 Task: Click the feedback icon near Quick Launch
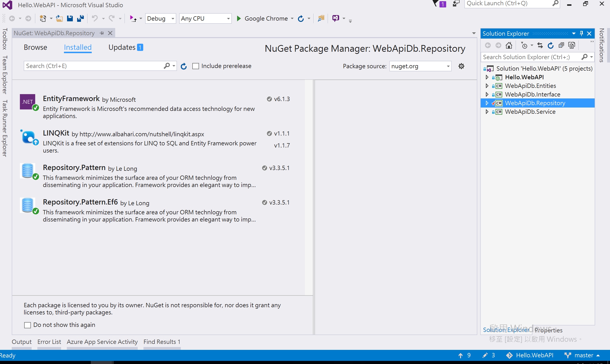[x=456, y=4]
